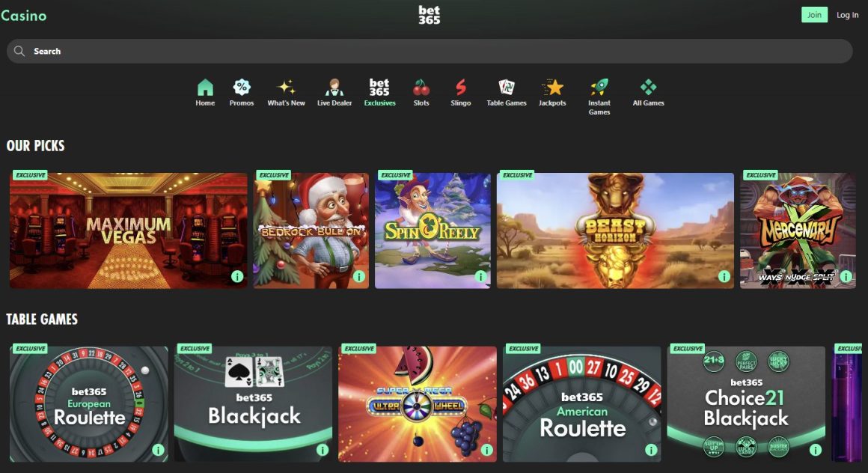Select the Live Dealer icon
868x473 pixels.
click(334, 88)
